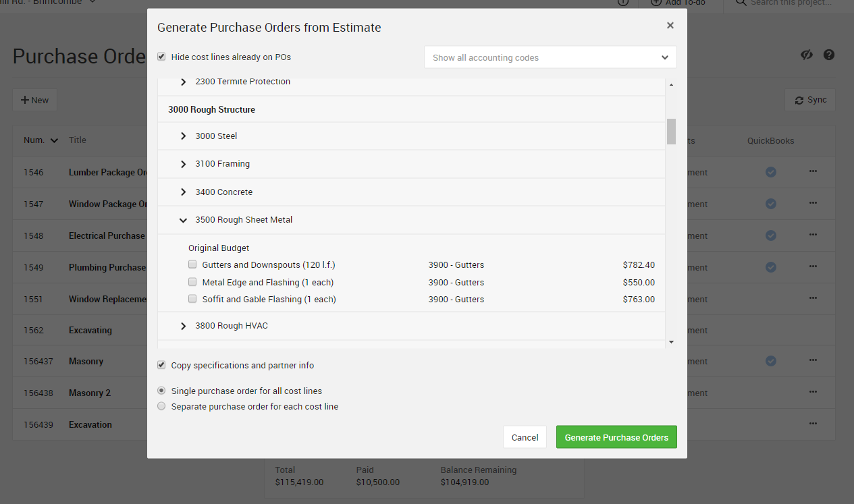Expand the 3100 Framing section

pos(183,164)
